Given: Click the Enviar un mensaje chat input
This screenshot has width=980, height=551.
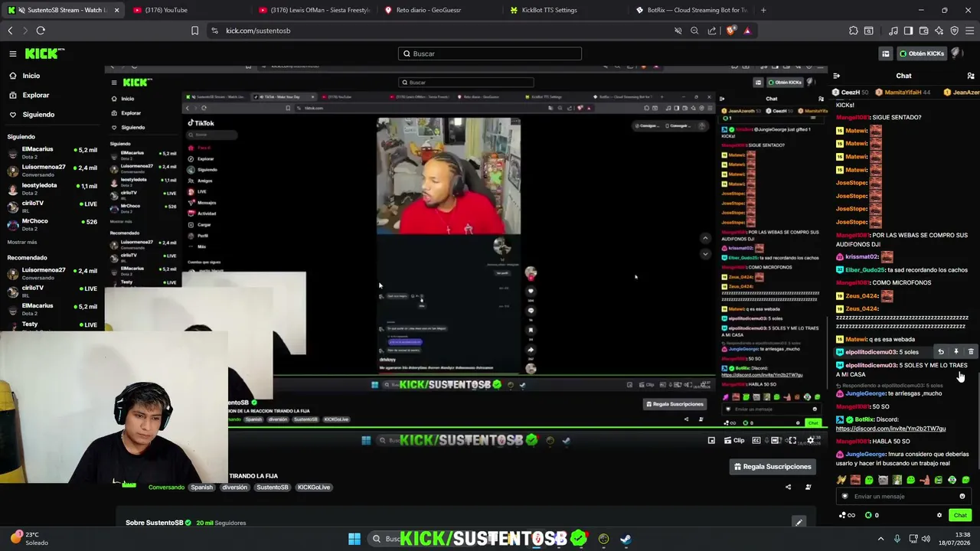Looking at the screenshot, I should 903,497.
